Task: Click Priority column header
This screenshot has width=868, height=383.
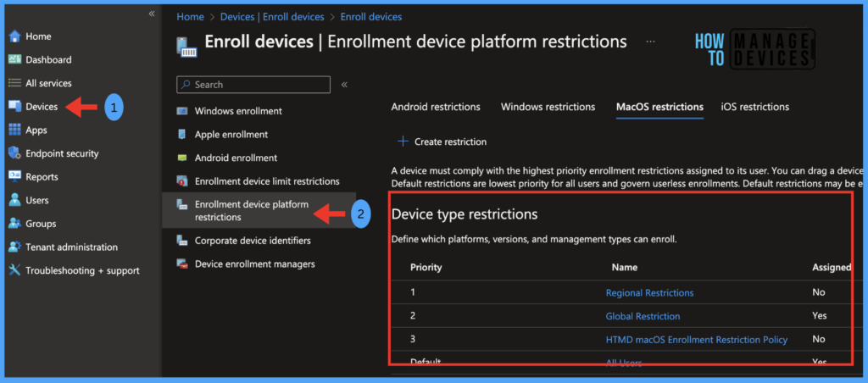Action: [426, 267]
